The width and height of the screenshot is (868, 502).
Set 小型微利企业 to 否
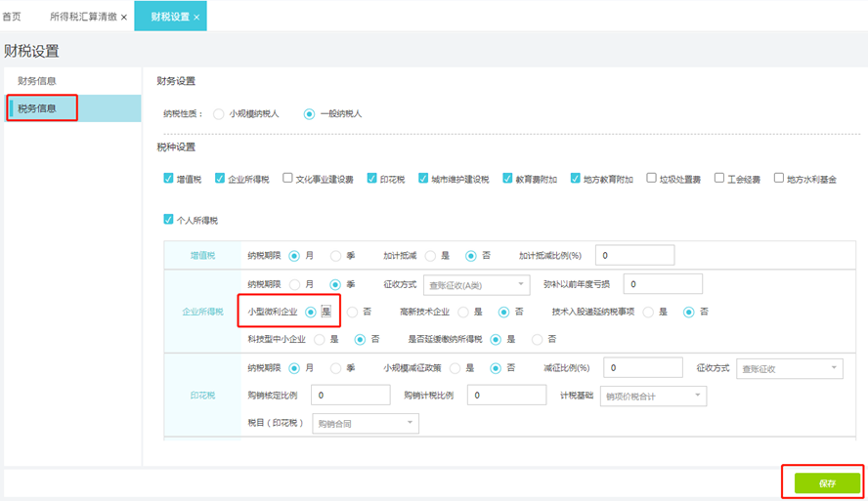pos(352,313)
